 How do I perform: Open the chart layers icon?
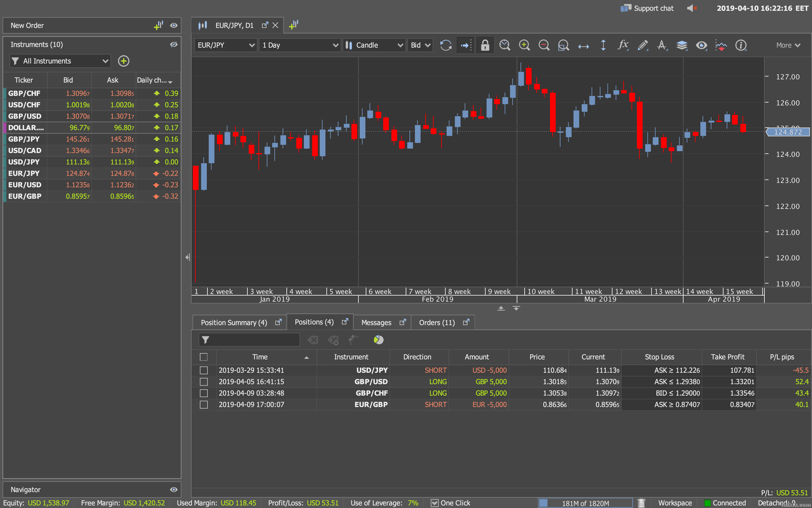682,45
